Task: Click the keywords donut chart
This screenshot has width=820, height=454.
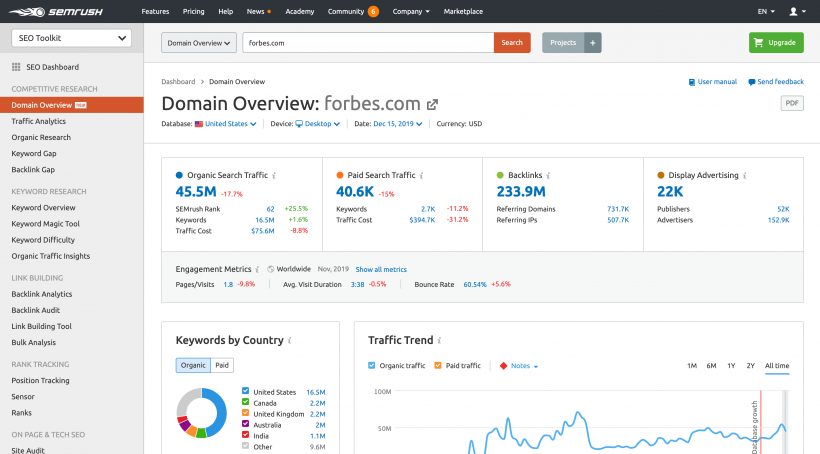Action: pyautogui.click(x=201, y=413)
